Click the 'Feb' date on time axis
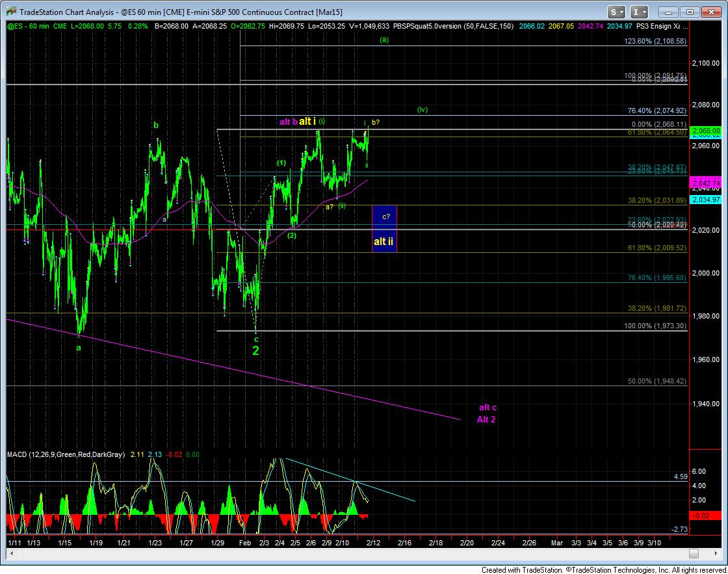Screen dimensions: 728x574 244,542
